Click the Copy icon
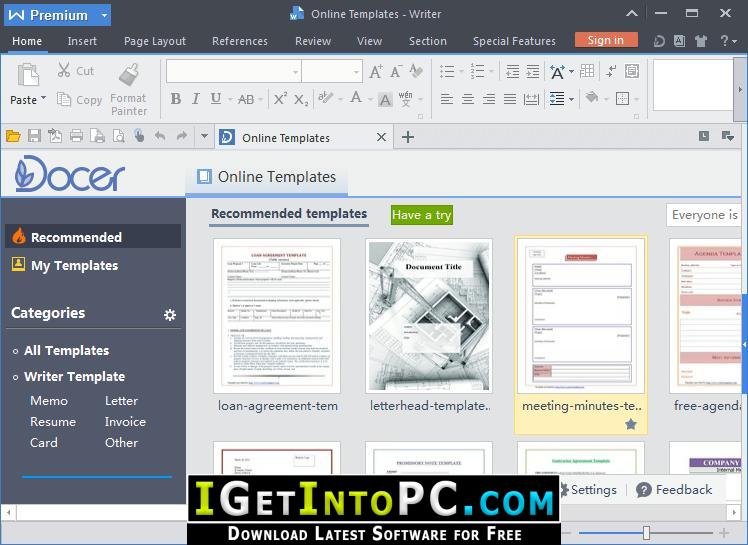The height and width of the screenshot is (545, 748). (x=63, y=99)
